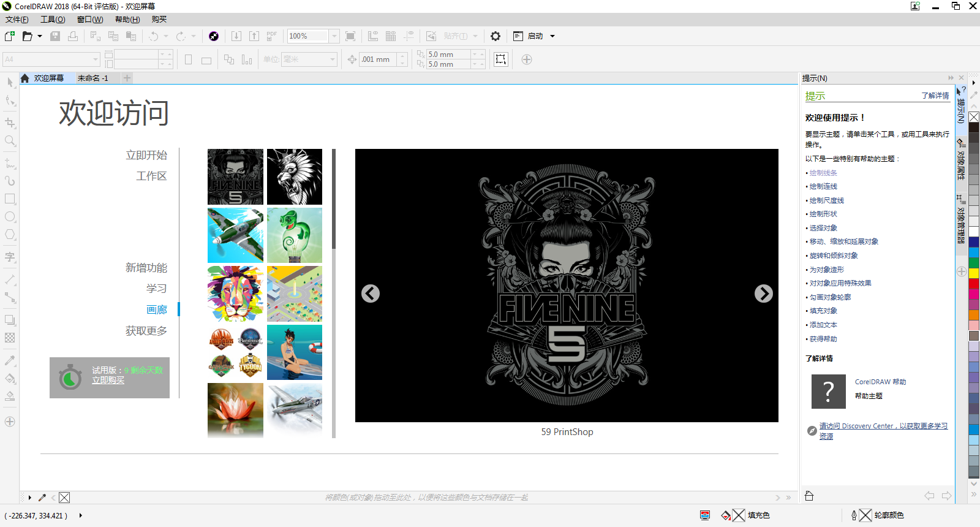Open the color palette flyout arrow
The height and width of the screenshot is (527, 980).
tap(973, 83)
